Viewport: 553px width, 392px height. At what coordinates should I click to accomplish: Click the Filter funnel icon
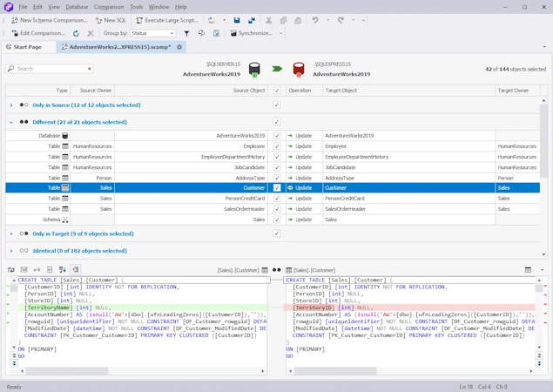(186, 34)
